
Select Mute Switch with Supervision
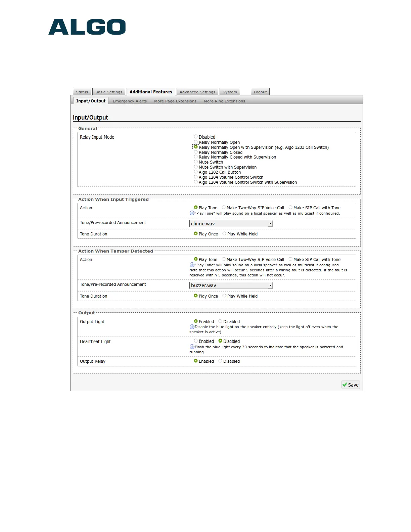(x=196, y=167)
